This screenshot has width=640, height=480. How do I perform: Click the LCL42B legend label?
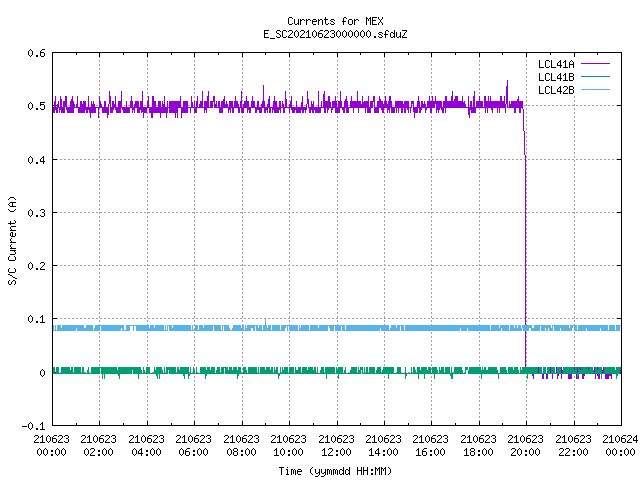(x=556, y=90)
